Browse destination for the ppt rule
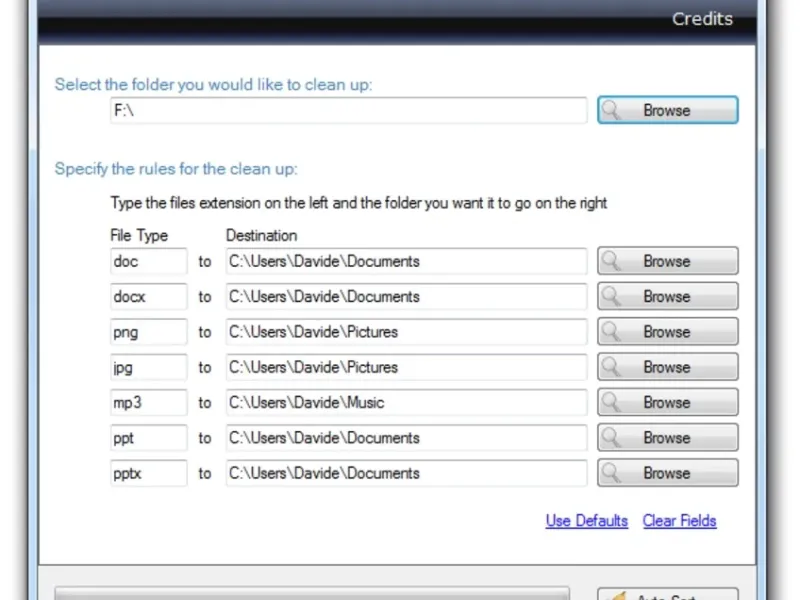The width and height of the screenshot is (800, 600). (667, 437)
